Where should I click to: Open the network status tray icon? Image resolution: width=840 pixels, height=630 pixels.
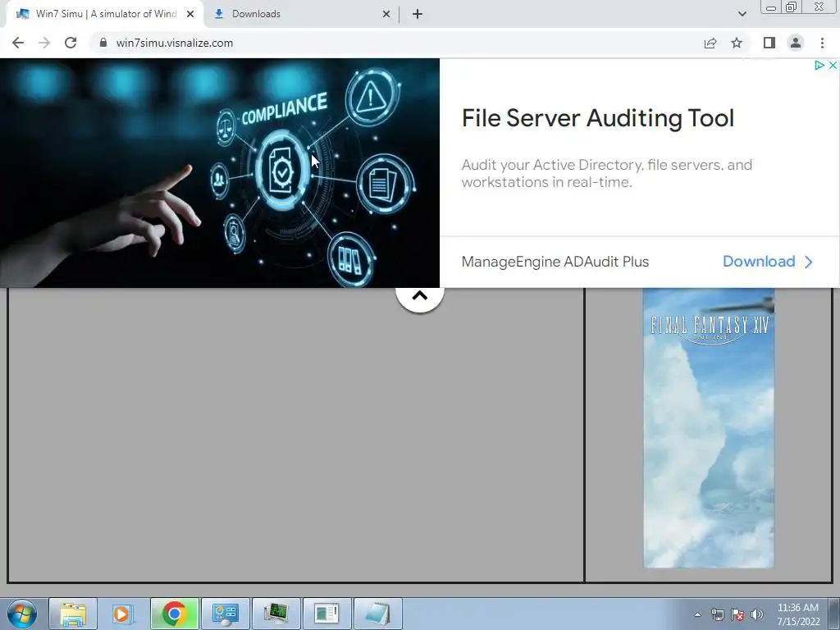click(717, 614)
